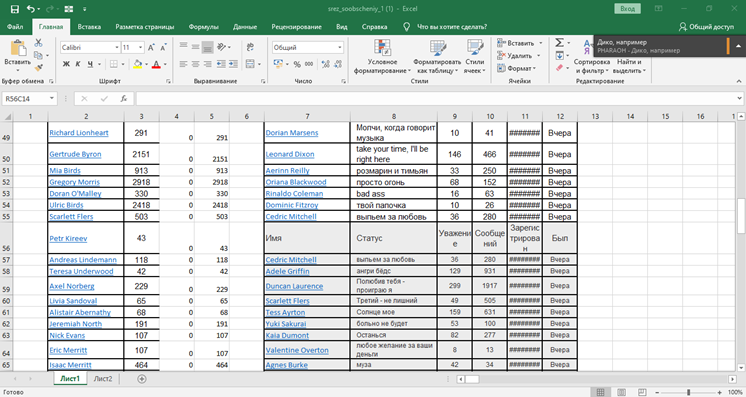Decrease font size with small A
This screenshot has height=397, width=746.
(x=163, y=48)
